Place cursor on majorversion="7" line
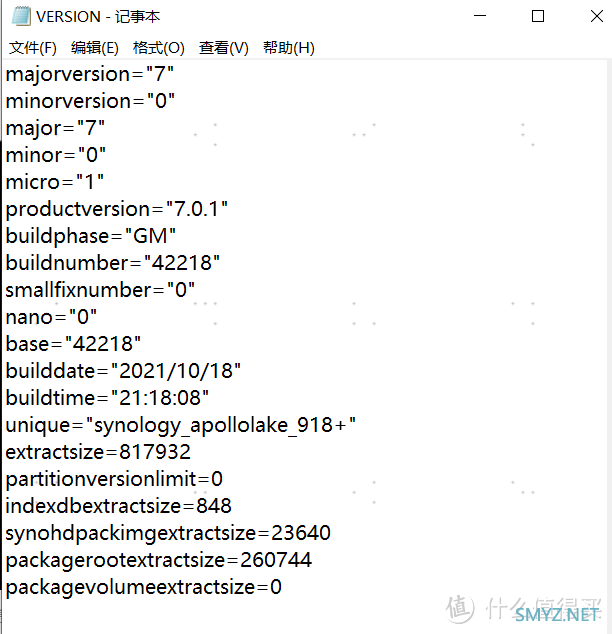 90,74
